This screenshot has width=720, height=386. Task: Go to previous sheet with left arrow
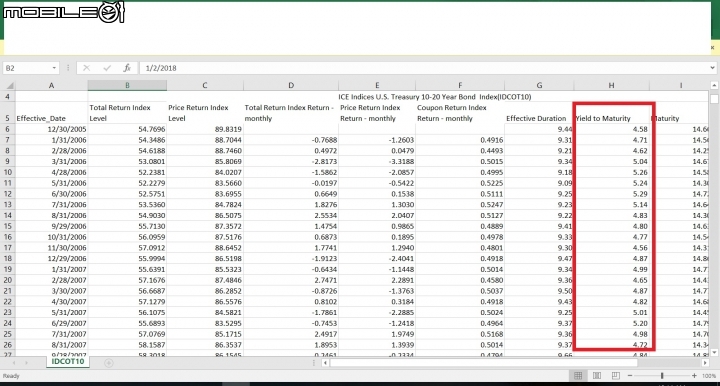[14, 363]
